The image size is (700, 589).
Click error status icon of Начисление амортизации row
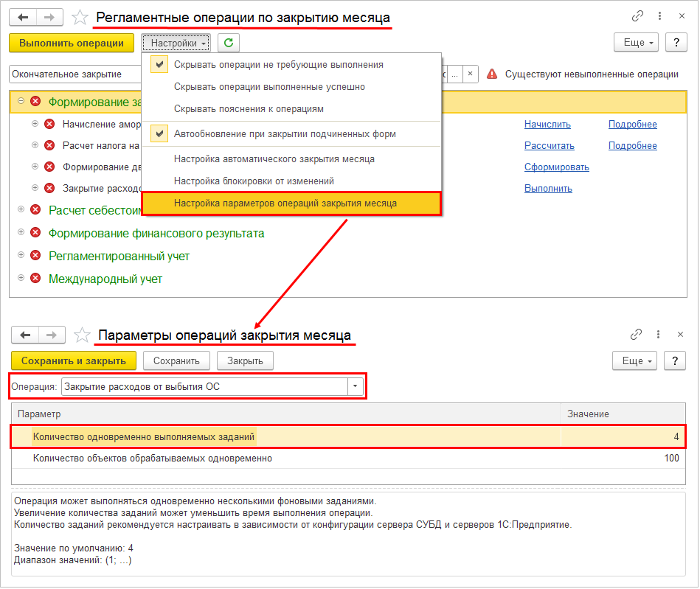point(49,124)
